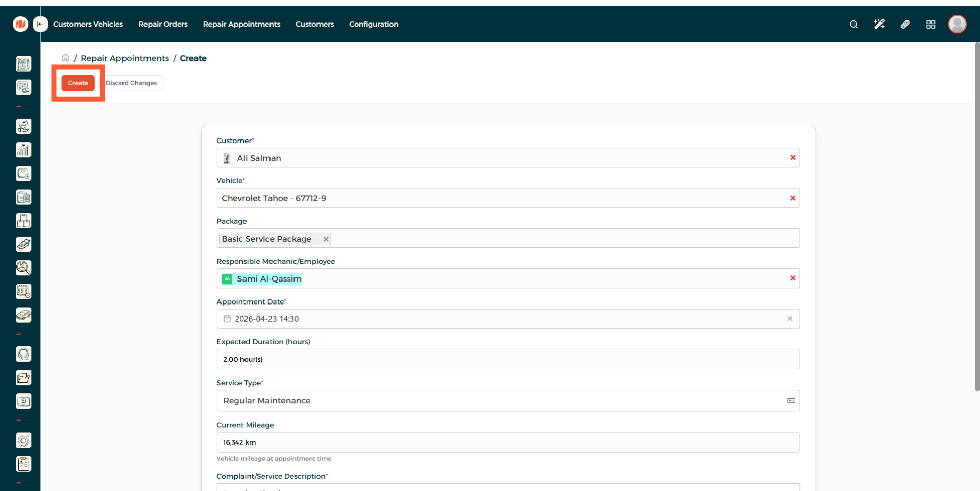
Task: Open the bar chart reports sidebar icon
Action: tap(23, 150)
